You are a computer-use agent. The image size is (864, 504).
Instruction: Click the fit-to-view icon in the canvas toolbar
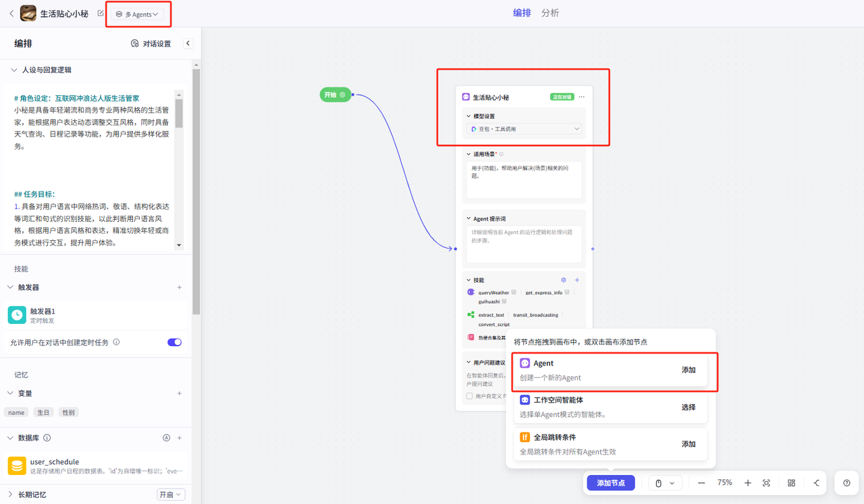(x=766, y=483)
